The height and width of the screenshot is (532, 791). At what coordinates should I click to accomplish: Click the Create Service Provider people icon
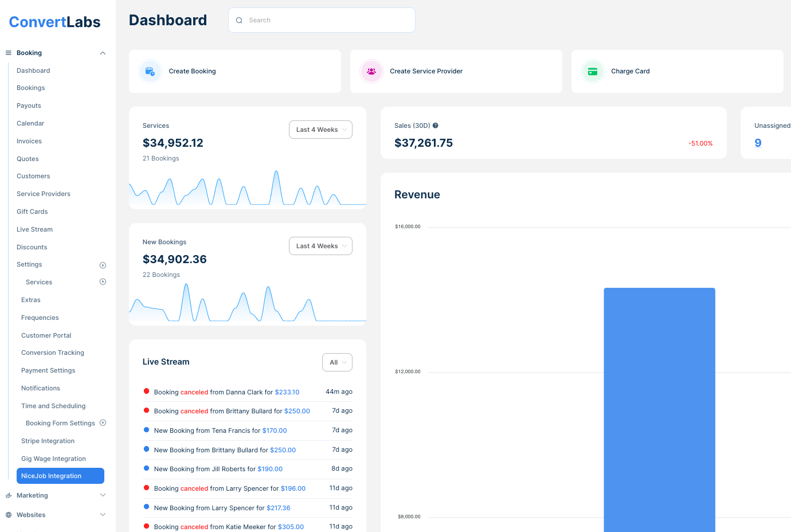click(371, 72)
